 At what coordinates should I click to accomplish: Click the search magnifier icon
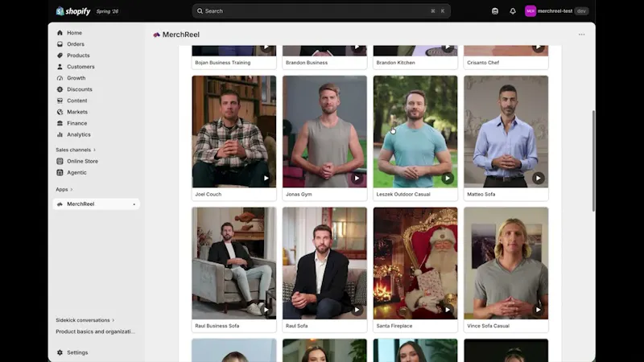tap(200, 11)
